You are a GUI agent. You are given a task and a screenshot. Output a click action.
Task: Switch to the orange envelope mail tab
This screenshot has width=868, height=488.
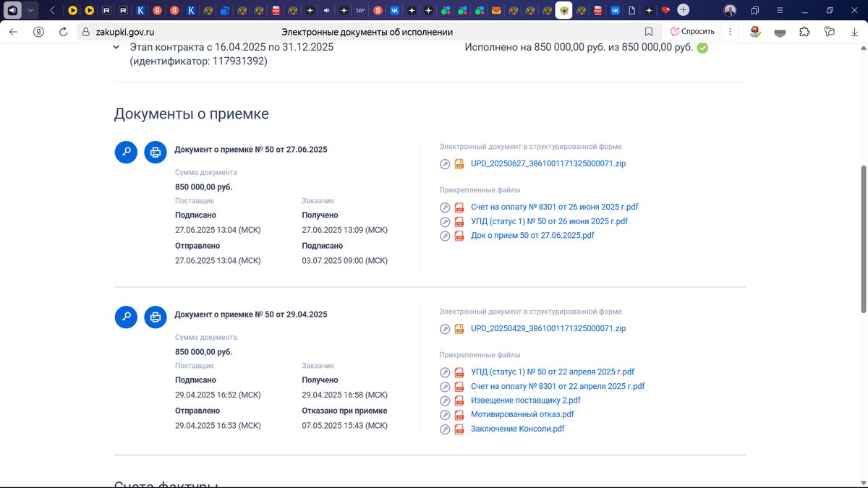point(496,11)
